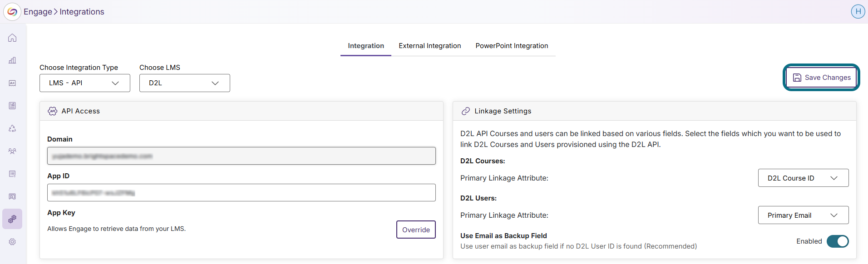Image resolution: width=868 pixels, height=264 pixels.
Task: Click the D2L Courses: label
Action: tap(483, 161)
